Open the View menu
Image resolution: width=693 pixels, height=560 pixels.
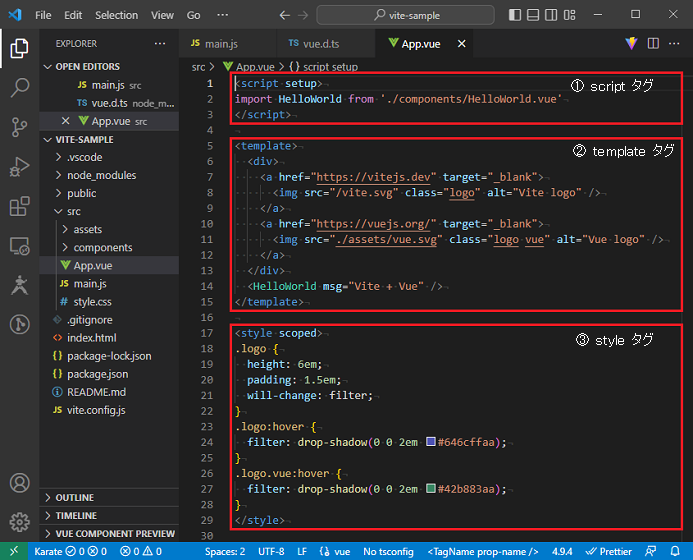162,15
